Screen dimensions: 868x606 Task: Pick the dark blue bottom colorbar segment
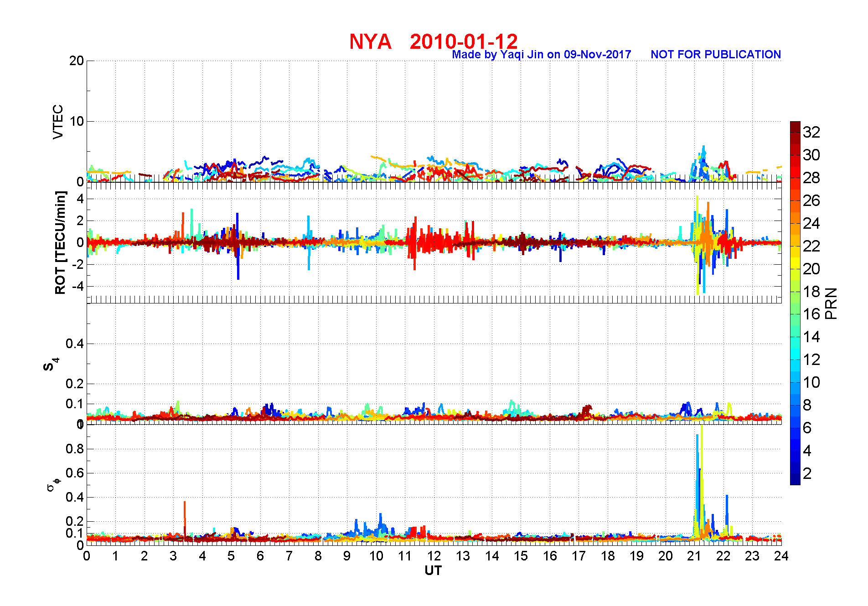point(795,479)
